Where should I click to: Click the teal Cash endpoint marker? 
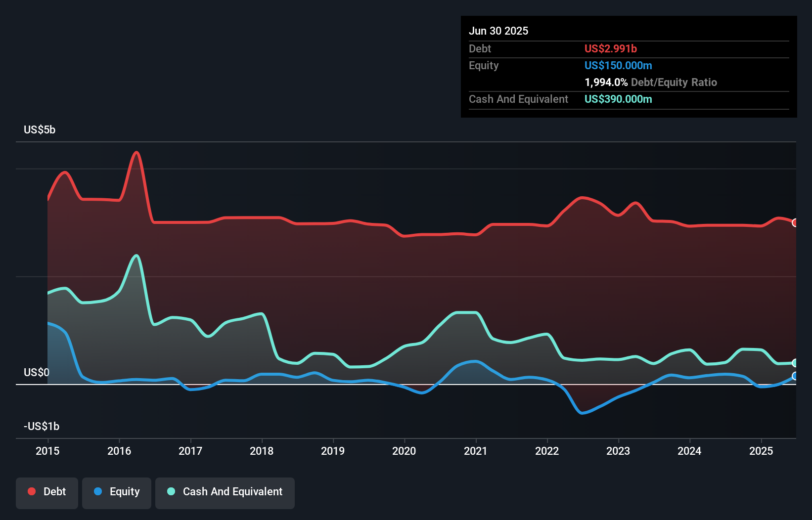(795, 363)
